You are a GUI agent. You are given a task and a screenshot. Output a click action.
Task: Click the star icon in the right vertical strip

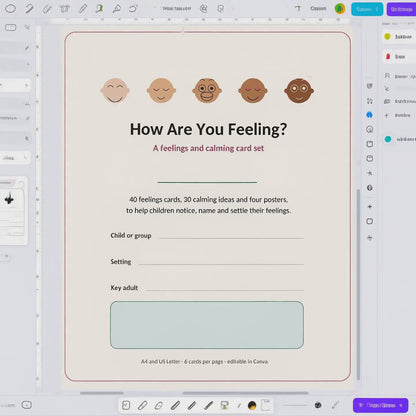point(370,173)
